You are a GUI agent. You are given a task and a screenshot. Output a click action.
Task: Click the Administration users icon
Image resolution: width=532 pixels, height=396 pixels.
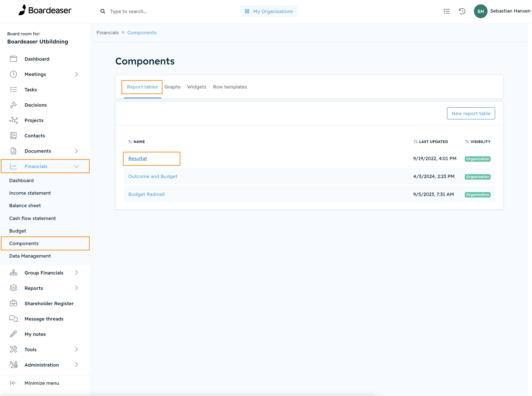click(13, 365)
